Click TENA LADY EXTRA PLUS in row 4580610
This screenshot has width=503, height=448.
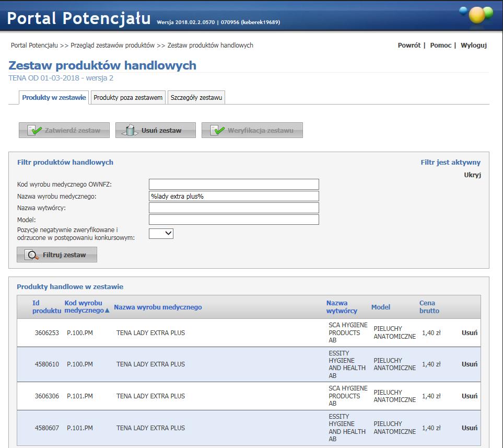click(x=150, y=364)
